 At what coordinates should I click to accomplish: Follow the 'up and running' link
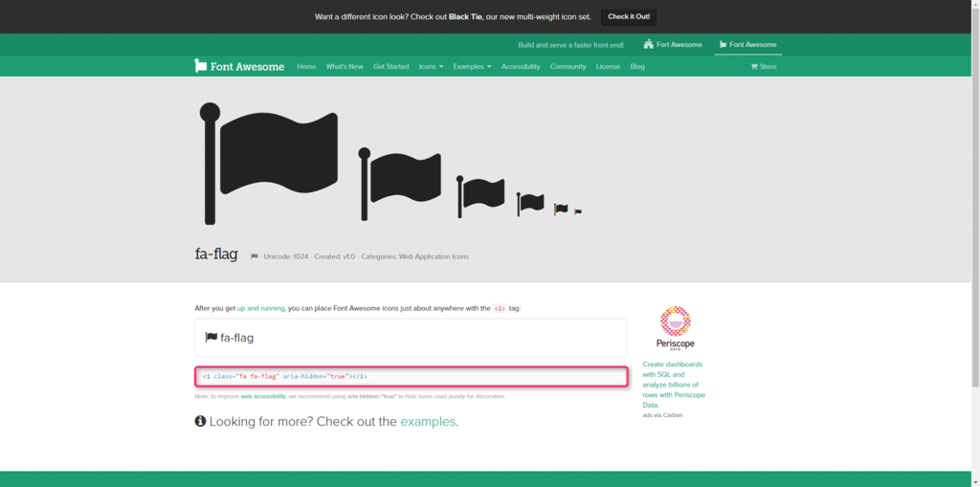[x=260, y=308]
